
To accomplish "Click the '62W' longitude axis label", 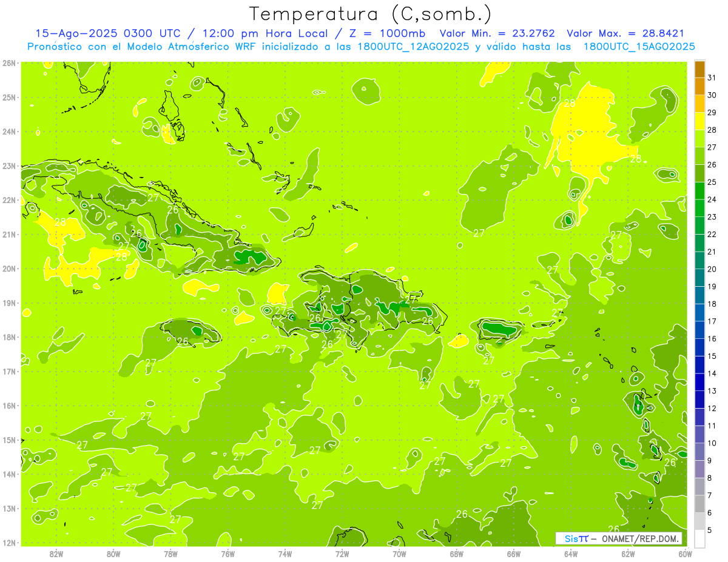I will coord(628,553).
